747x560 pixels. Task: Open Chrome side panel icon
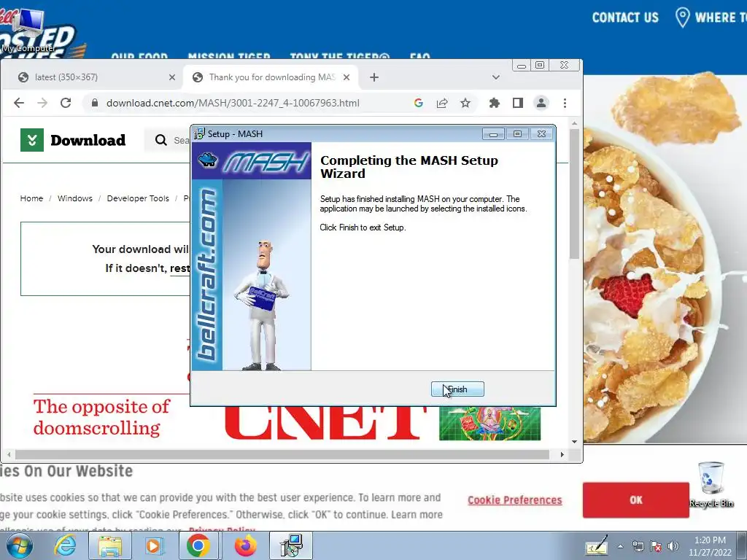(518, 103)
